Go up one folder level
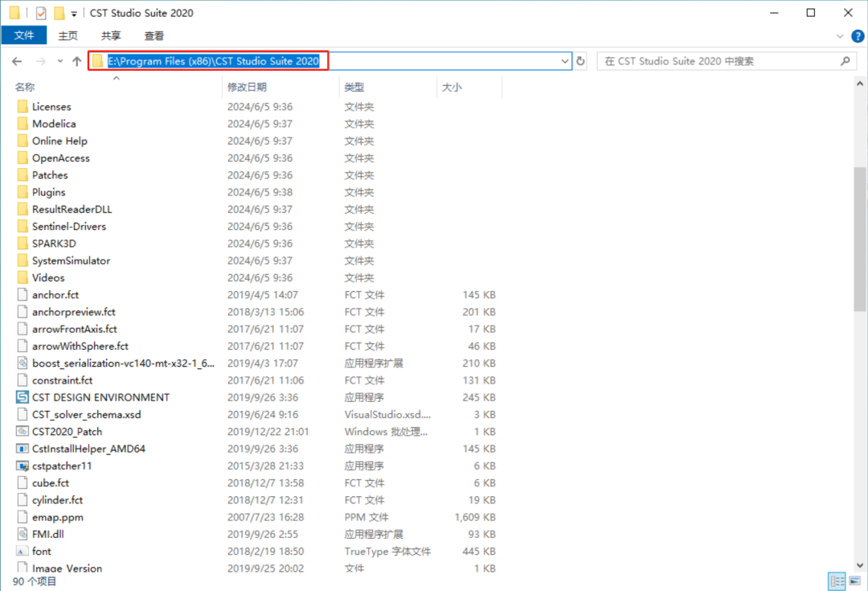868x591 pixels. [x=76, y=61]
